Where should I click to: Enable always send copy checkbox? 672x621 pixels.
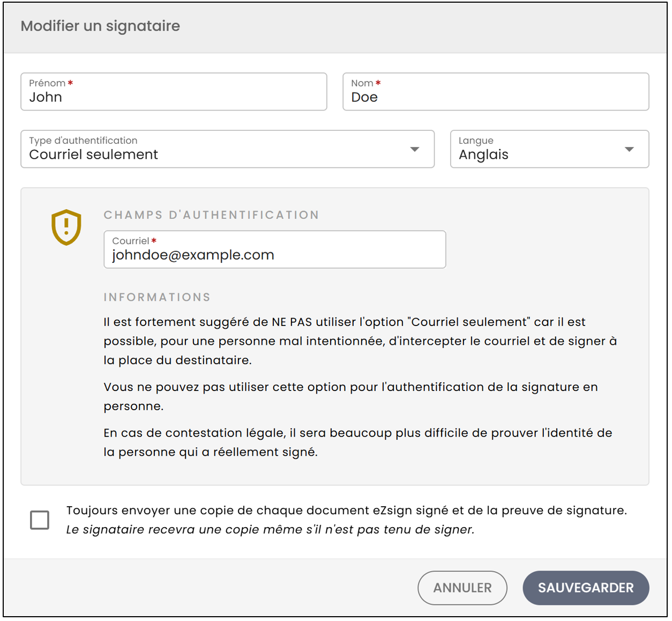tap(40, 520)
